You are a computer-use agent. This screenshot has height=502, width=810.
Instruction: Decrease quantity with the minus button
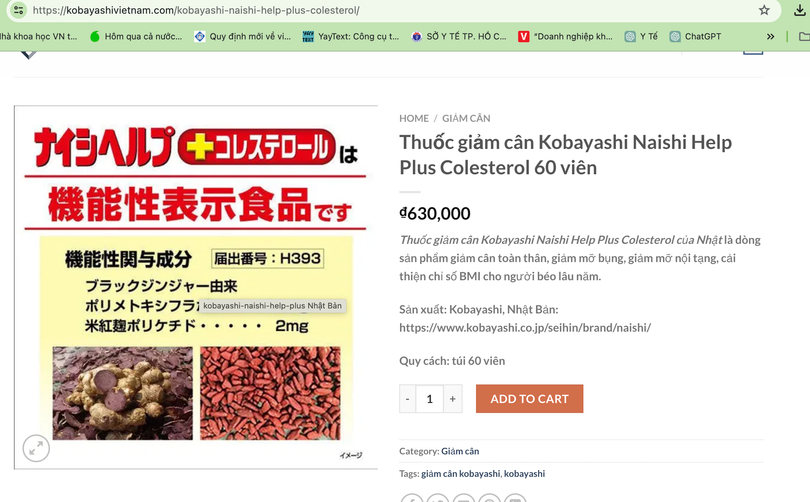point(408,399)
